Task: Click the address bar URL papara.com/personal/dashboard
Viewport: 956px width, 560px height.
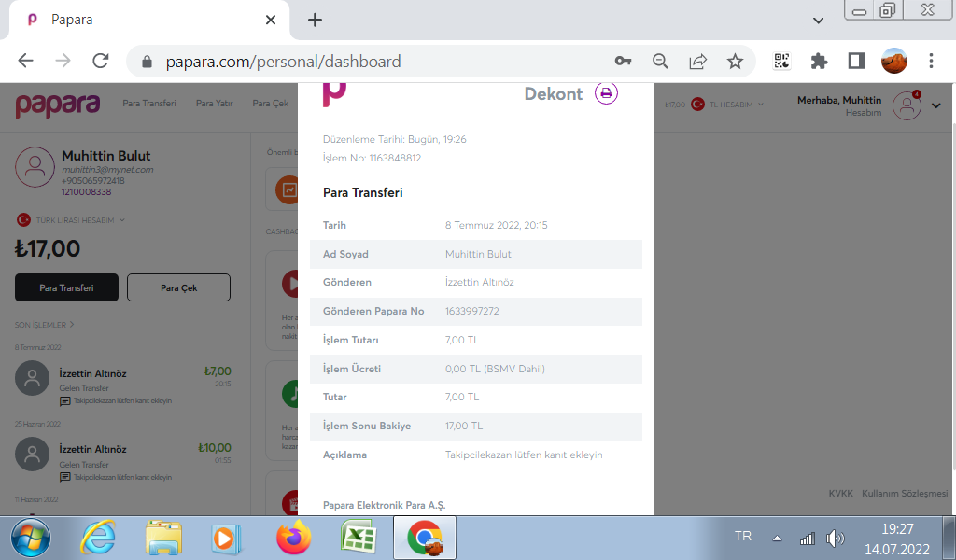Action: point(284,62)
